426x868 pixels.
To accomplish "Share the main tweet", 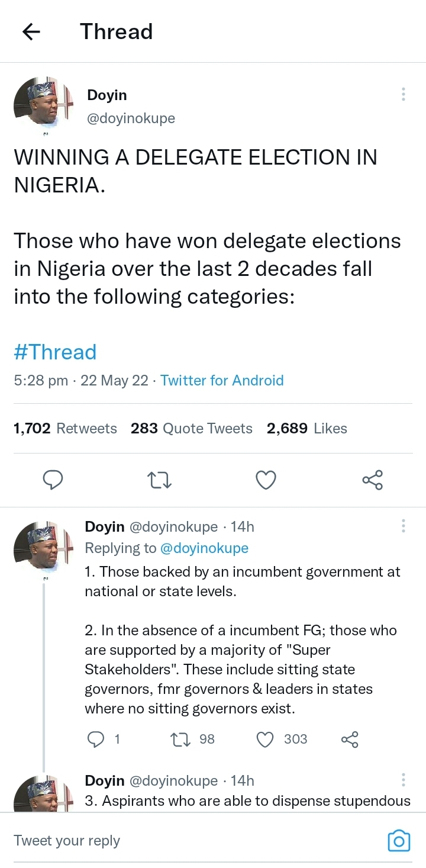I will 372,480.
